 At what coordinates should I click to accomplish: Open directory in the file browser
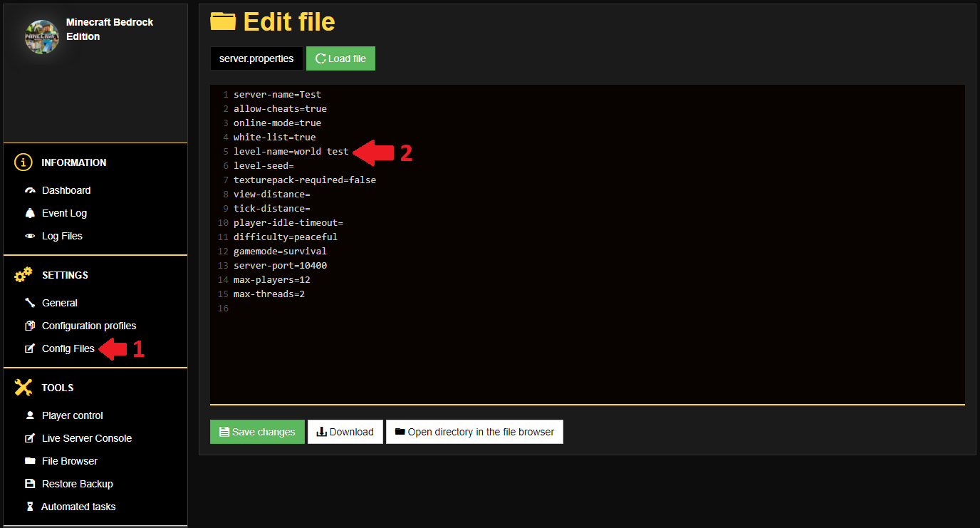[x=474, y=432]
